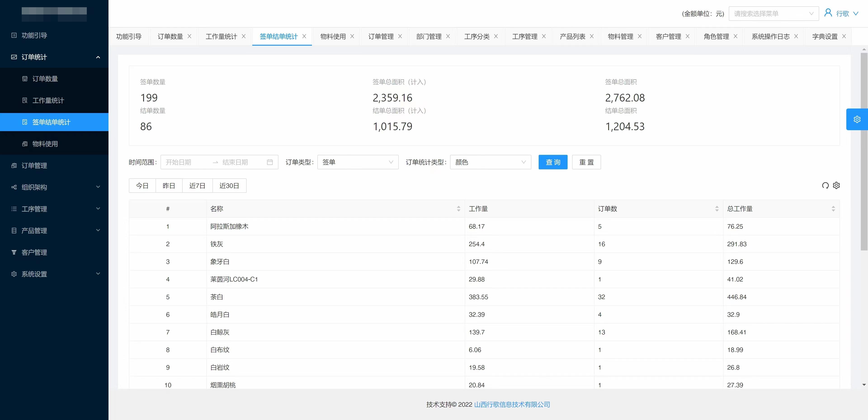
Task: Close the 字典设置 tab
Action: point(844,36)
